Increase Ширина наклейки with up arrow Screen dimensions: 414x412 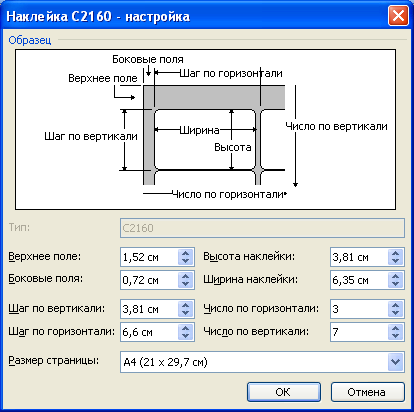[x=395, y=276]
